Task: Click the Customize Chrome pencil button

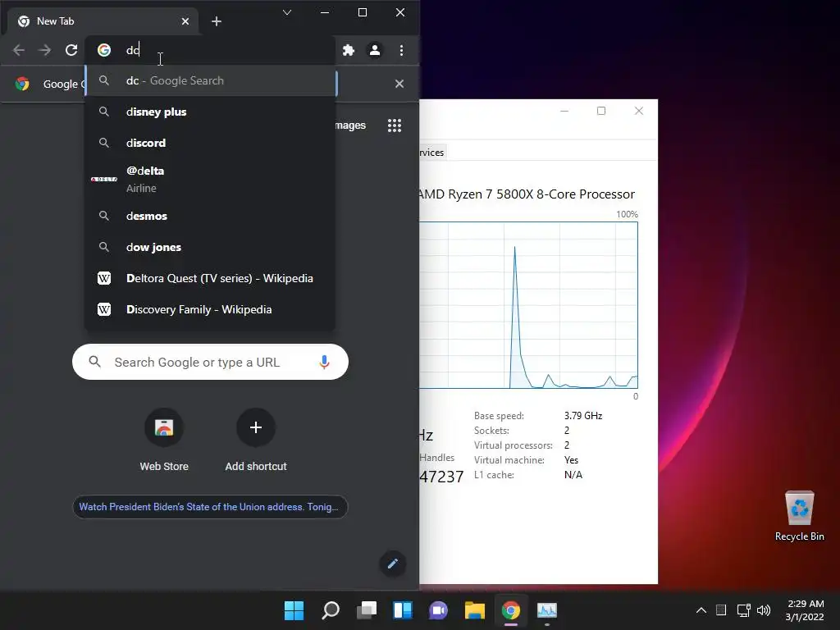Action: [393, 564]
